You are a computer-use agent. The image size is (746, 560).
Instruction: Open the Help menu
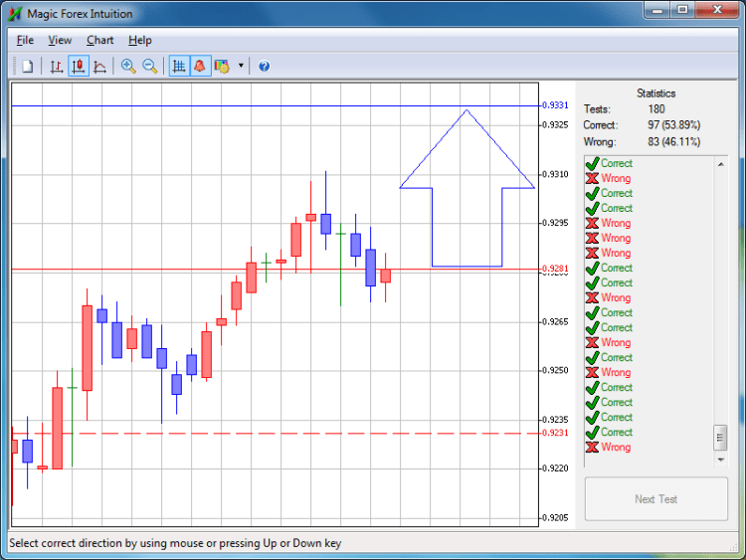140,41
